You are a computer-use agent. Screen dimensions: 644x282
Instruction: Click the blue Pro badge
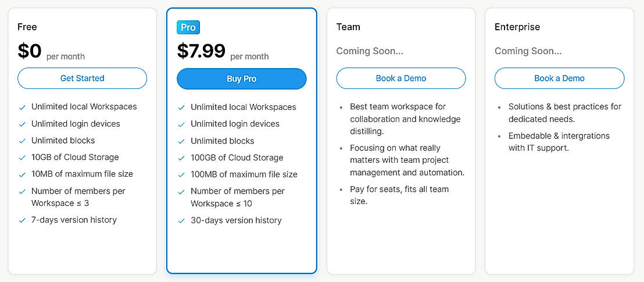188,27
